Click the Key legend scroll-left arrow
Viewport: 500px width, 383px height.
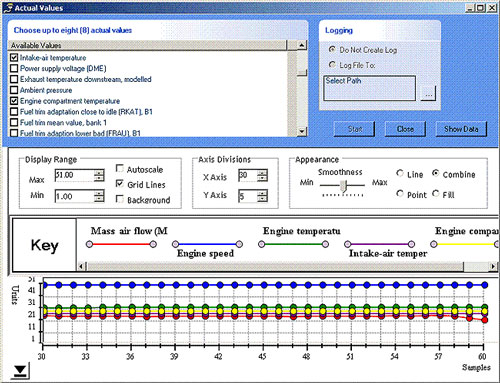pyautogui.click(x=81, y=266)
